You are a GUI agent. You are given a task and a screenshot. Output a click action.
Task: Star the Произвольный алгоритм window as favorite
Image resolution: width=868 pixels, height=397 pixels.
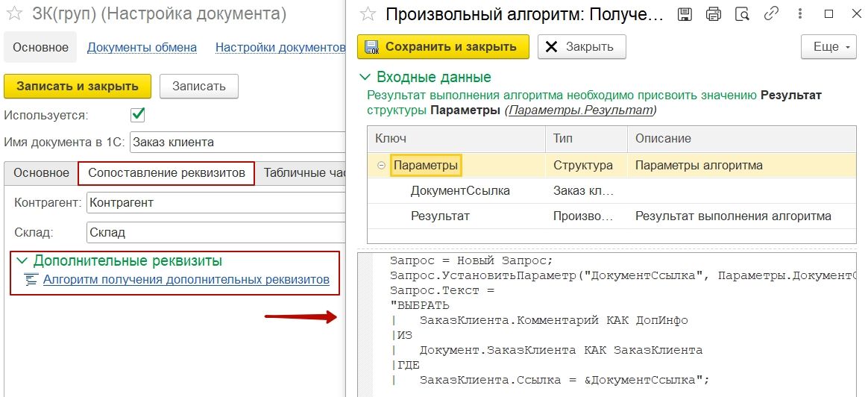point(368,14)
